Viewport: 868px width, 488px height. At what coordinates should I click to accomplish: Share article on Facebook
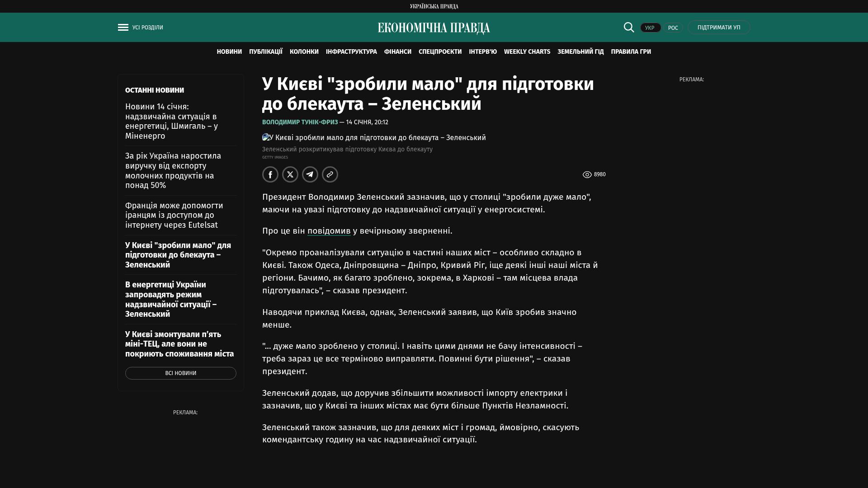point(270,174)
